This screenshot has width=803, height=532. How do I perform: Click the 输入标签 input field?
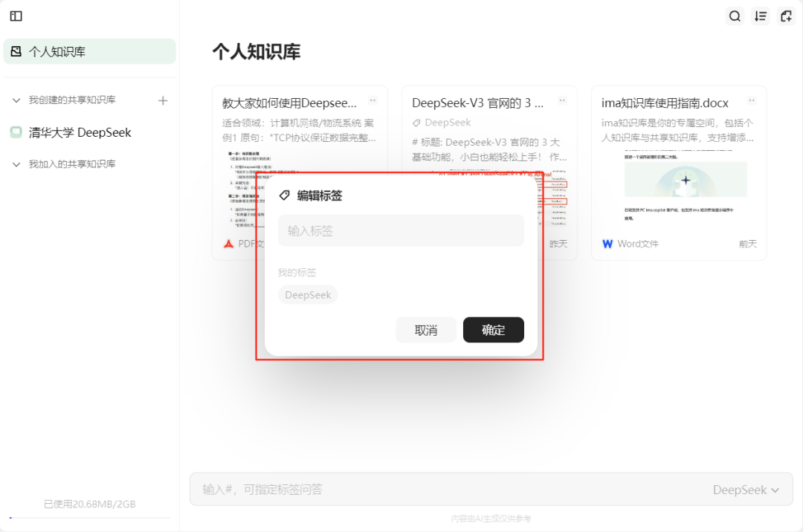[x=401, y=230]
